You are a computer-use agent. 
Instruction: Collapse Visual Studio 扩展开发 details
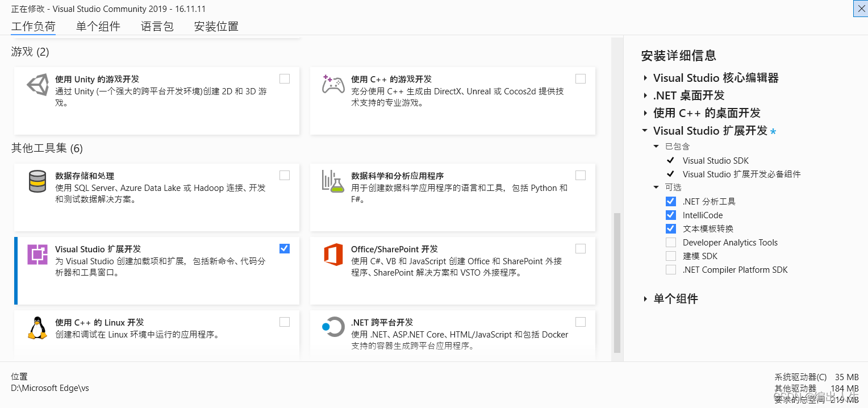point(645,130)
